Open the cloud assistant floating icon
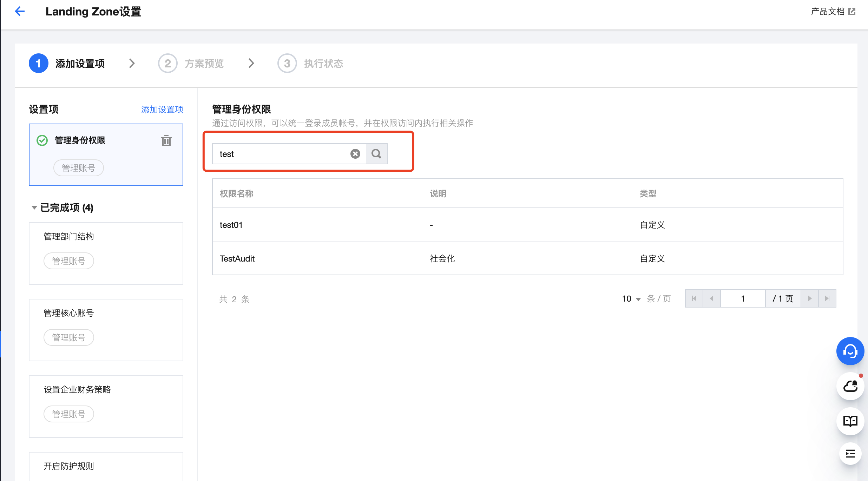The image size is (868, 481). (850, 386)
